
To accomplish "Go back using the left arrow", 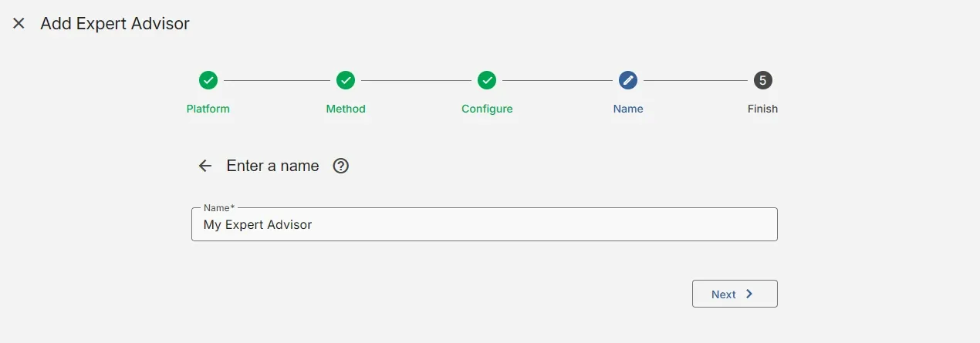I will (x=205, y=166).
